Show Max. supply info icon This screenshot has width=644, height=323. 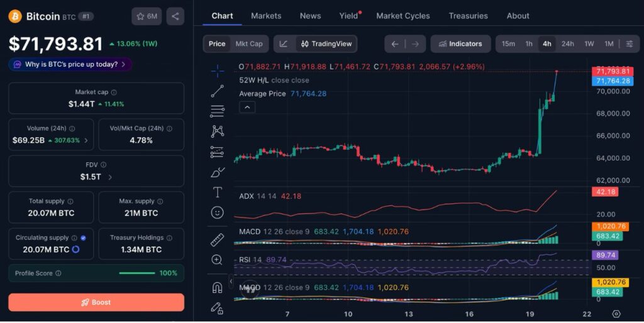(x=160, y=201)
